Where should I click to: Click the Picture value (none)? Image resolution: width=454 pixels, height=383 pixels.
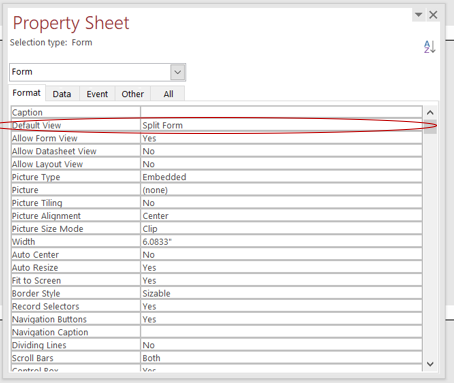tap(281, 190)
